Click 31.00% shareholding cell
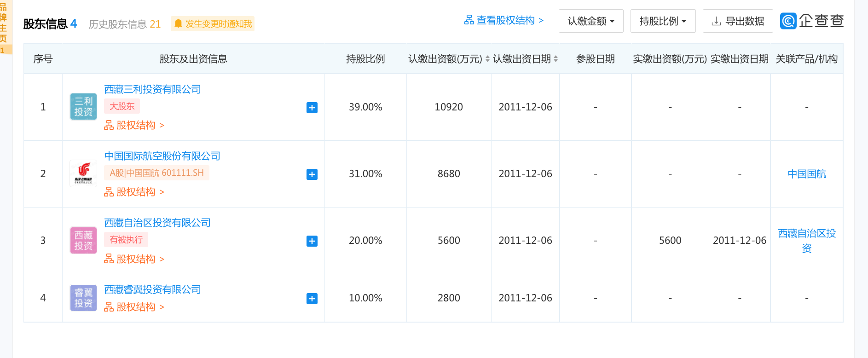This screenshot has width=868, height=358. click(x=365, y=174)
